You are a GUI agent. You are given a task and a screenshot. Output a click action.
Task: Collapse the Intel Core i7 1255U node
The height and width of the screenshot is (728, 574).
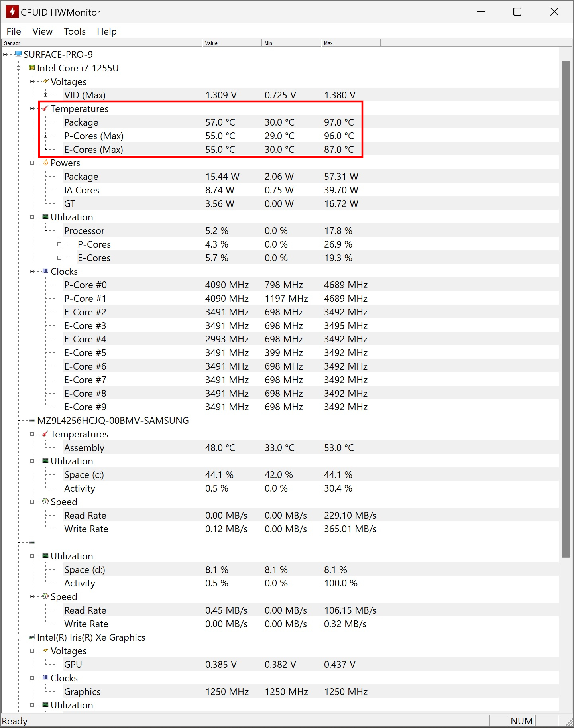18,68
